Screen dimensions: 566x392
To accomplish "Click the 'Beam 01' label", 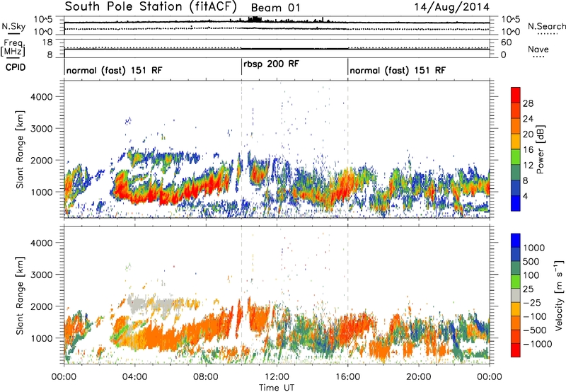I will tap(275, 8).
